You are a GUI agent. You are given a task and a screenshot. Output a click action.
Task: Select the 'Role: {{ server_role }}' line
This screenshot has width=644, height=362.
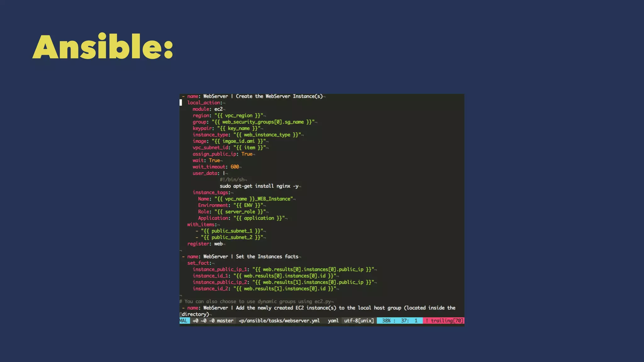[233, 212]
